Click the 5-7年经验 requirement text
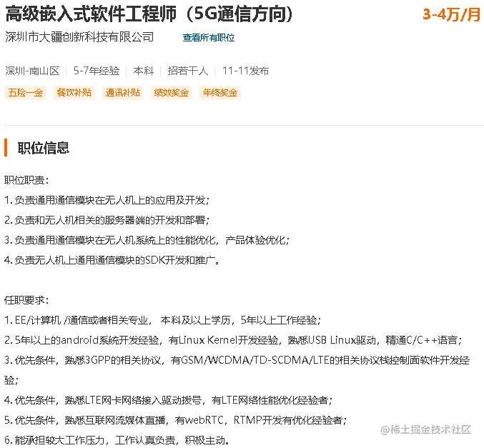This screenshot has height=448, width=484. click(x=97, y=71)
